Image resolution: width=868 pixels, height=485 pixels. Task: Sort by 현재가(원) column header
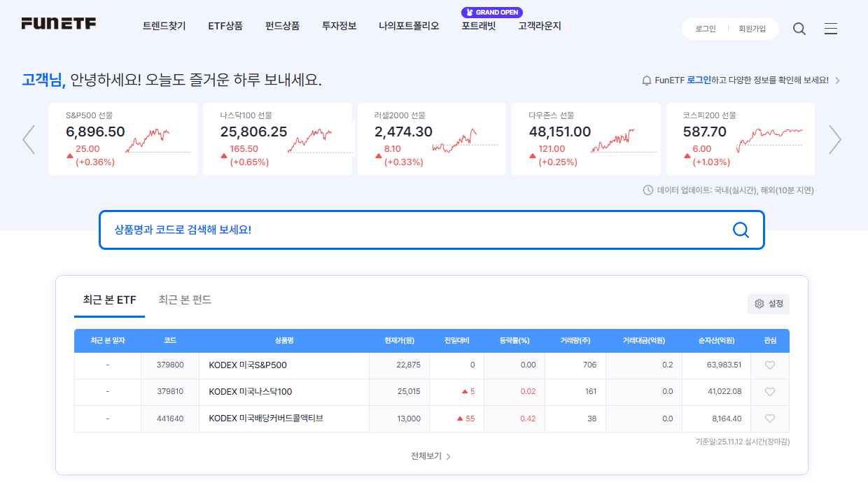click(399, 341)
